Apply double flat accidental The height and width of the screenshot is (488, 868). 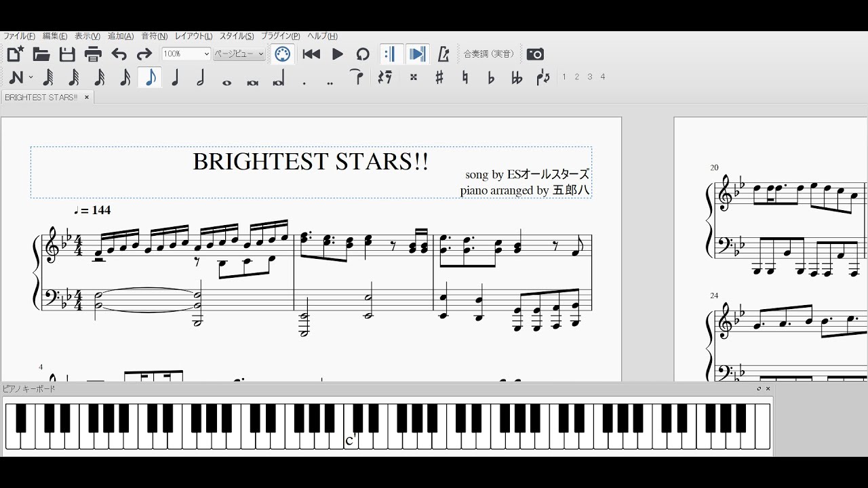click(517, 77)
